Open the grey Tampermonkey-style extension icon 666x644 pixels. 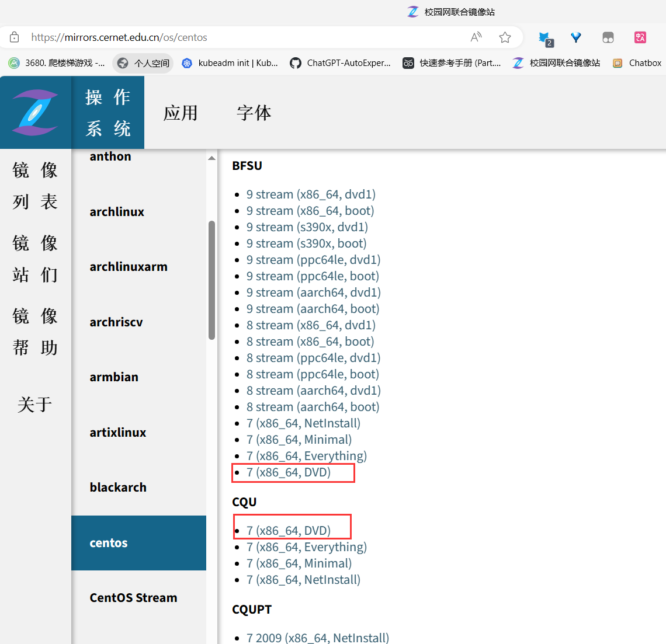point(608,37)
